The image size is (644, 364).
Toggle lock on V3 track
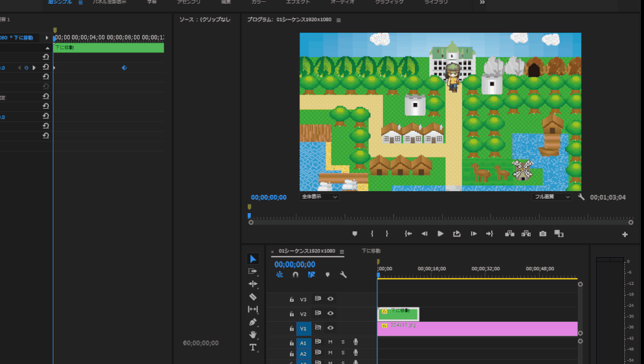click(x=291, y=299)
